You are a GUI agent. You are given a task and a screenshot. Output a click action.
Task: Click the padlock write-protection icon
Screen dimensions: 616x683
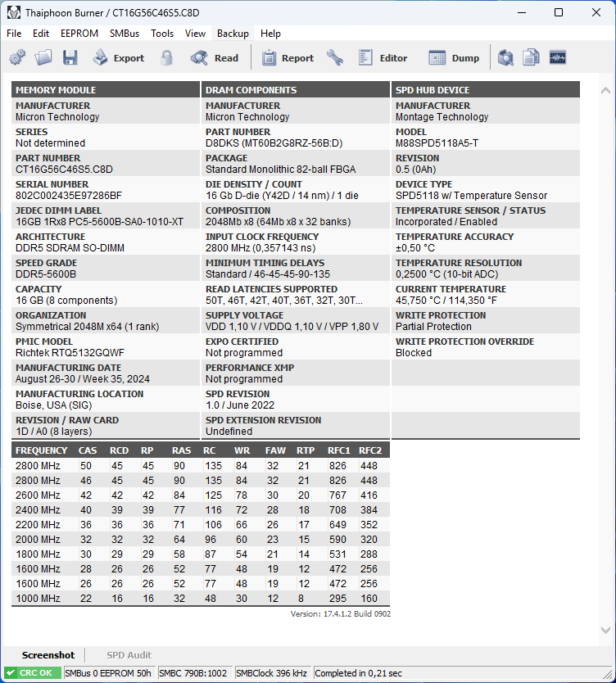click(x=166, y=57)
